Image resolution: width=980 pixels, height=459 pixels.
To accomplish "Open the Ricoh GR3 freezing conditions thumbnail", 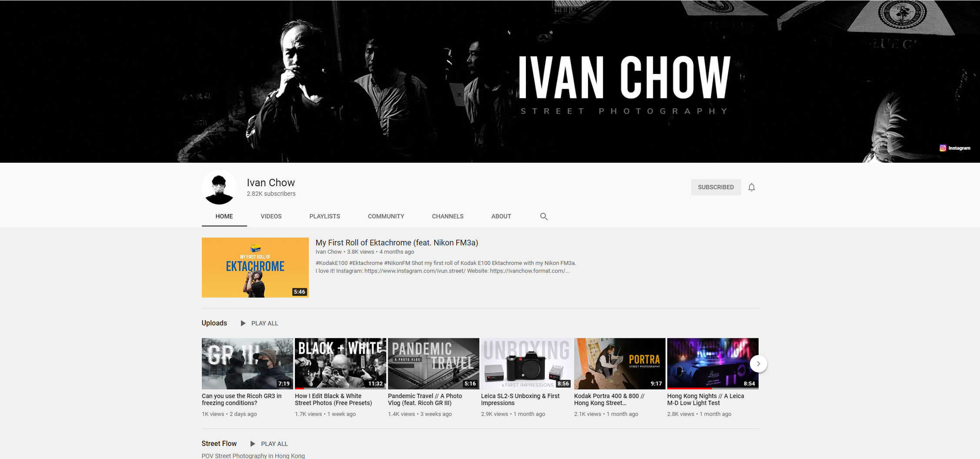I will click(x=248, y=364).
